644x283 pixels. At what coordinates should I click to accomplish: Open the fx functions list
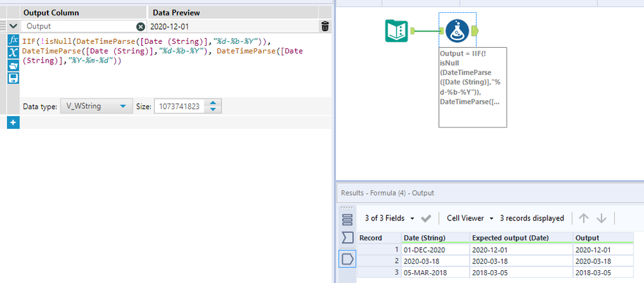point(13,40)
